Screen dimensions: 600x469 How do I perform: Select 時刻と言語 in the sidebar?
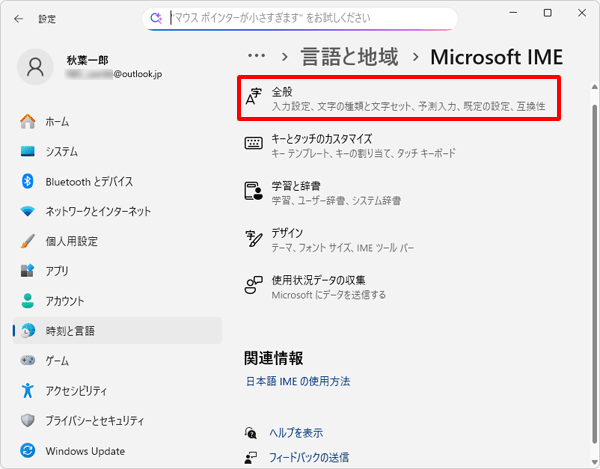pyautogui.click(x=117, y=331)
